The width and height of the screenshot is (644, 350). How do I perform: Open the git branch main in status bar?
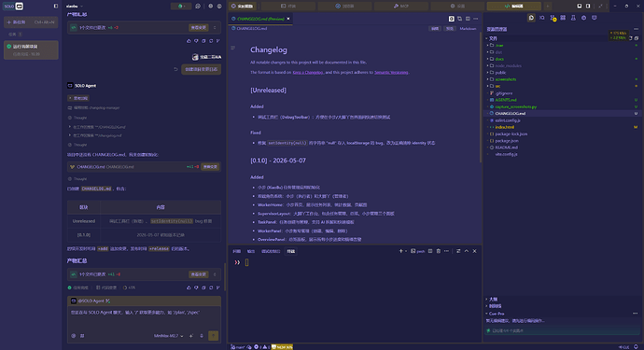point(238,347)
